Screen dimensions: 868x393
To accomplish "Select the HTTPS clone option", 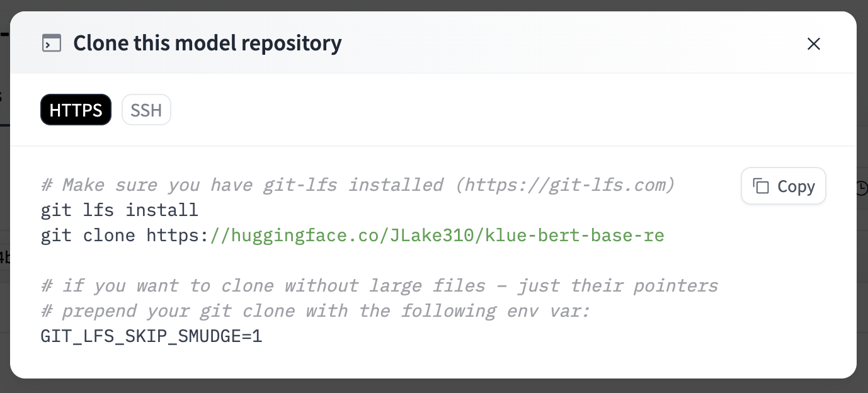I will click(x=76, y=110).
